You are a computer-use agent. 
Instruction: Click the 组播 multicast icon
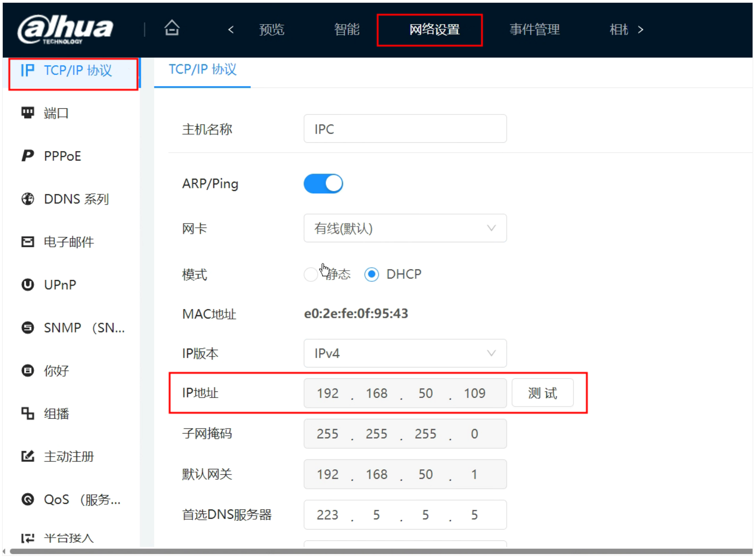28,414
